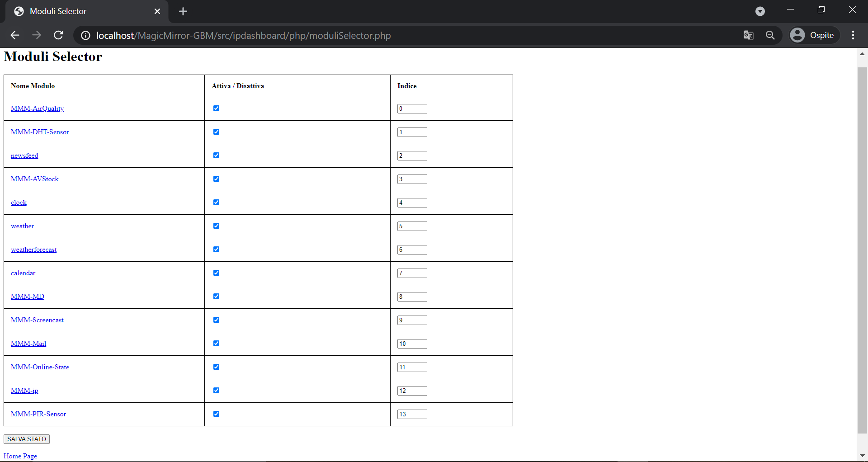
Task: Open the MMM-ip link
Action: (x=24, y=391)
